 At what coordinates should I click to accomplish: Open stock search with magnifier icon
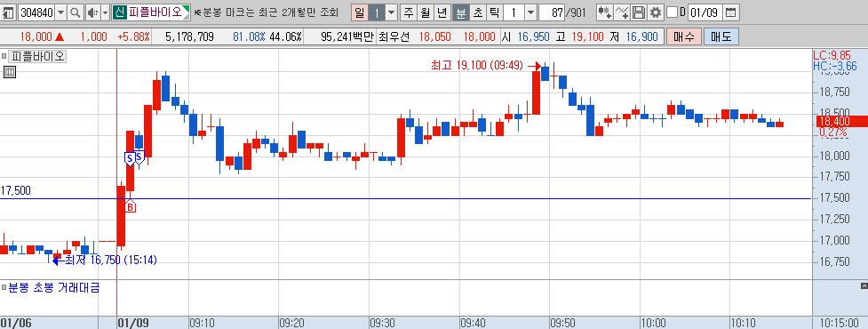[75, 12]
